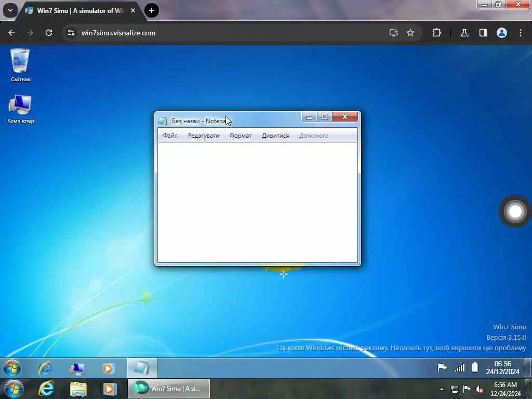Screen dimensions: 532x399
Task: Click the Win7 Simu browser button on host taskbar
Action: tap(169, 389)
